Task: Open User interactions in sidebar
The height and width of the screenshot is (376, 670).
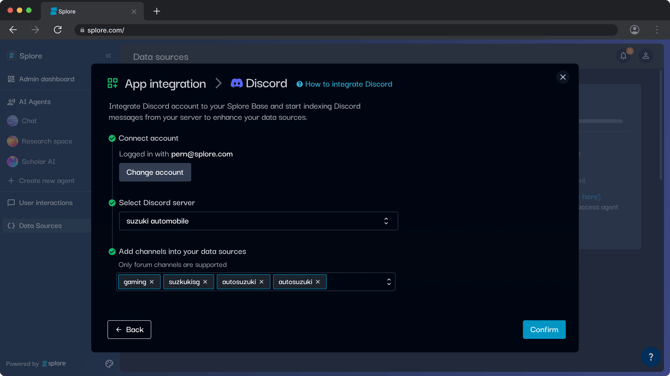Action: (40, 203)
